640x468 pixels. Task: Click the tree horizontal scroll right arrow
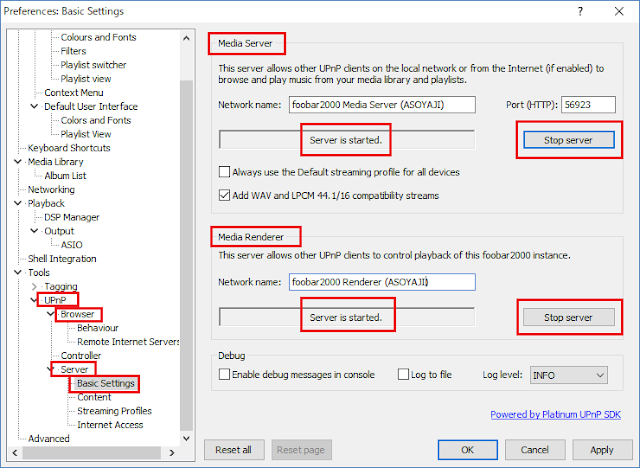(x=172, y=452)
